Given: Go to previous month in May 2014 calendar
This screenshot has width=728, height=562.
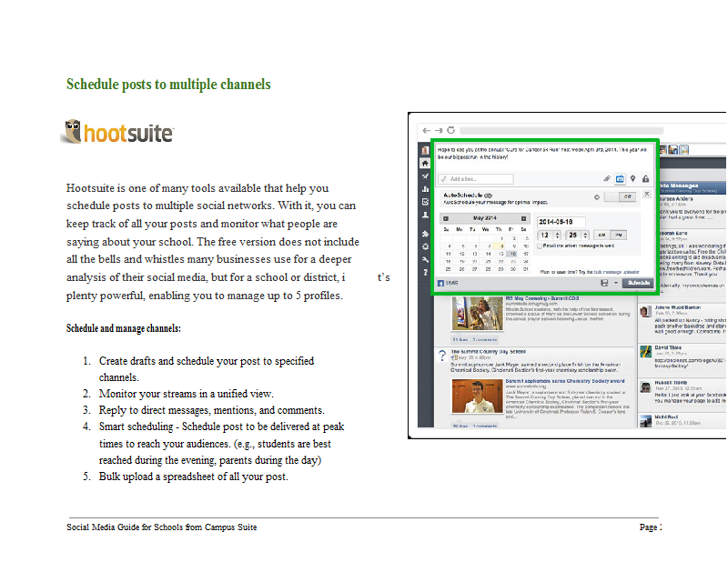Looking at the screenshot, I should click(x=446, y=218).
